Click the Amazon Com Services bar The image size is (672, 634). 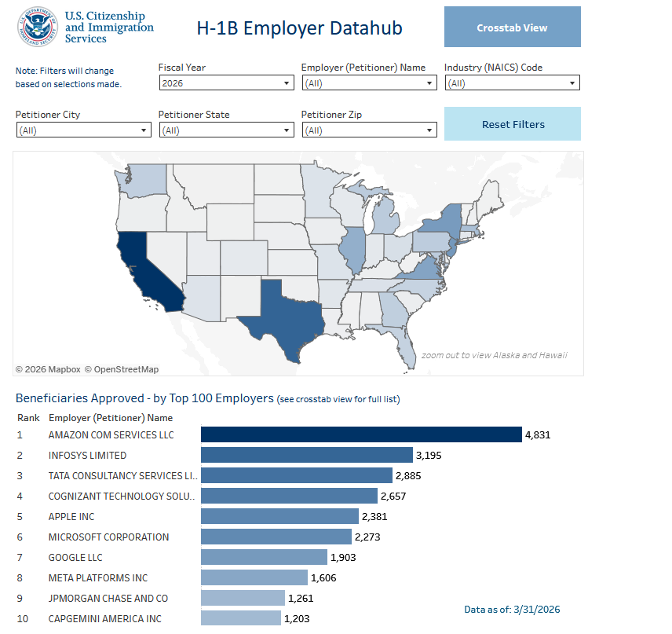point(361,434)
